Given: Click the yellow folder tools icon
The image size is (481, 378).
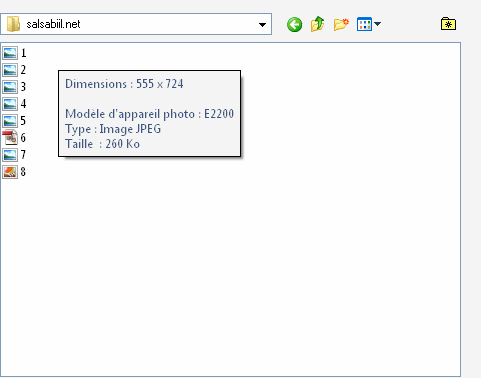Looking at the screenshot, I should (448, 24).
